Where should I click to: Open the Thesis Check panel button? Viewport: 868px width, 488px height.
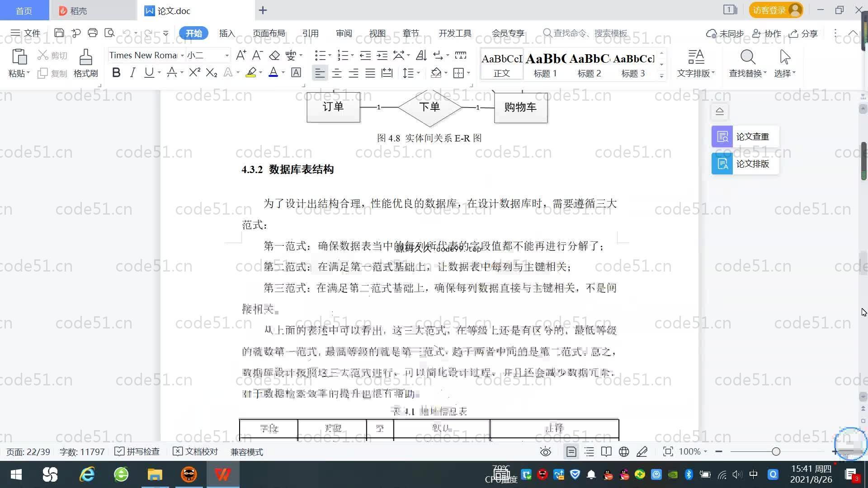pyautogui.click(x=745, y=136)
